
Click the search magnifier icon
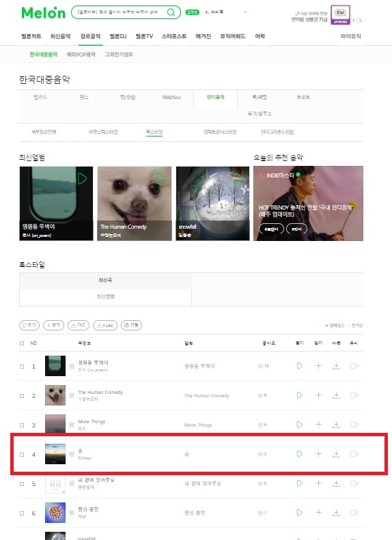171,12
